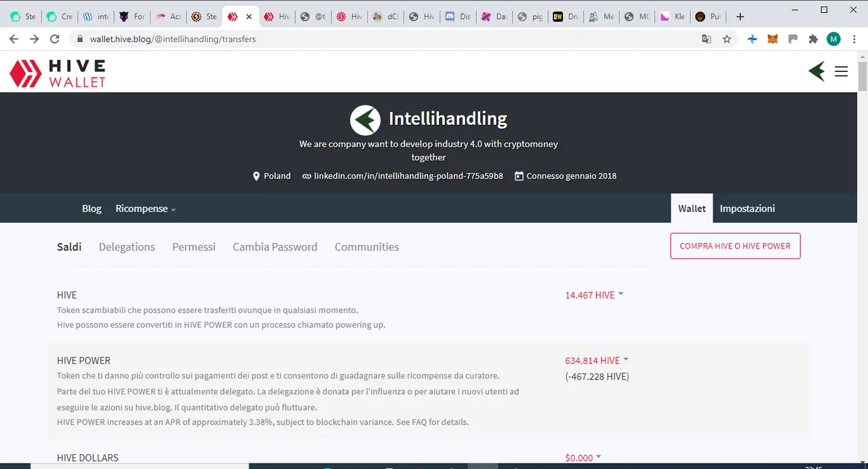Reload the wallet page
Image resolution: width=868 pixels, height=469 pixels.
(55, 39)
